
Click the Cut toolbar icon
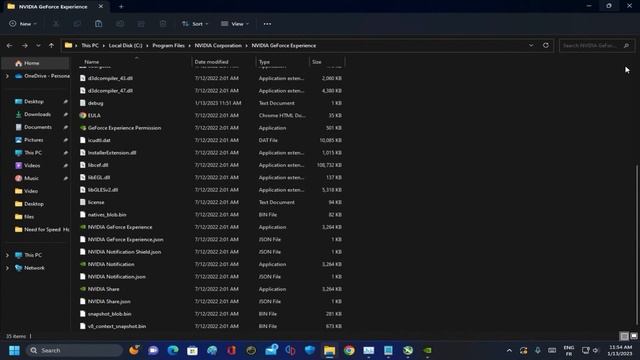tap(56, 24)
